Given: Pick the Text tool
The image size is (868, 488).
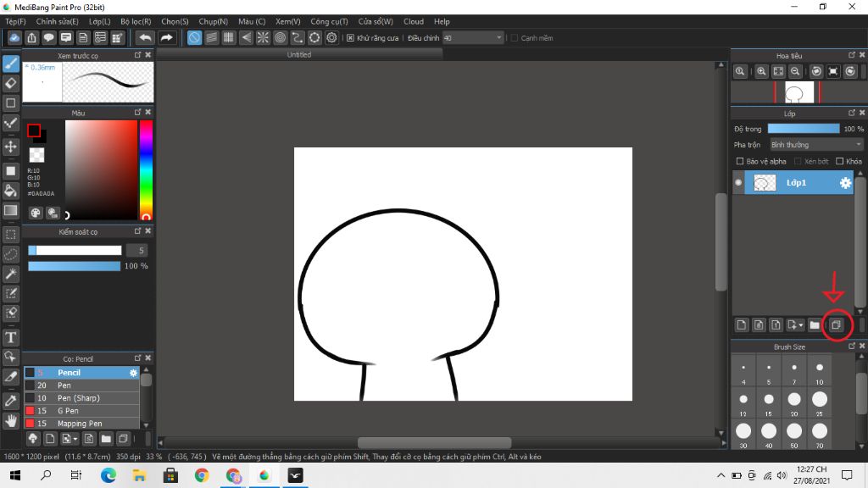Looking at the screenshot, I should [x=11, y=338].
